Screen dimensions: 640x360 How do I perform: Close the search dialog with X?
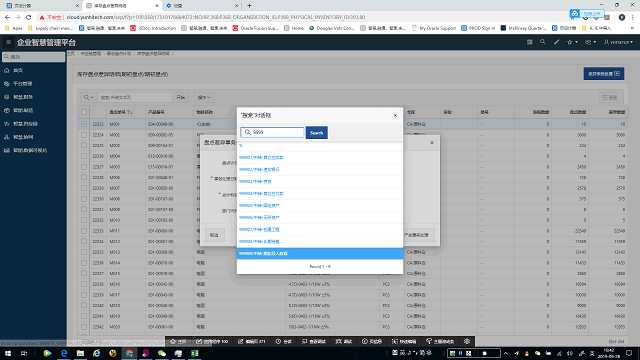(x=395, y=116)
